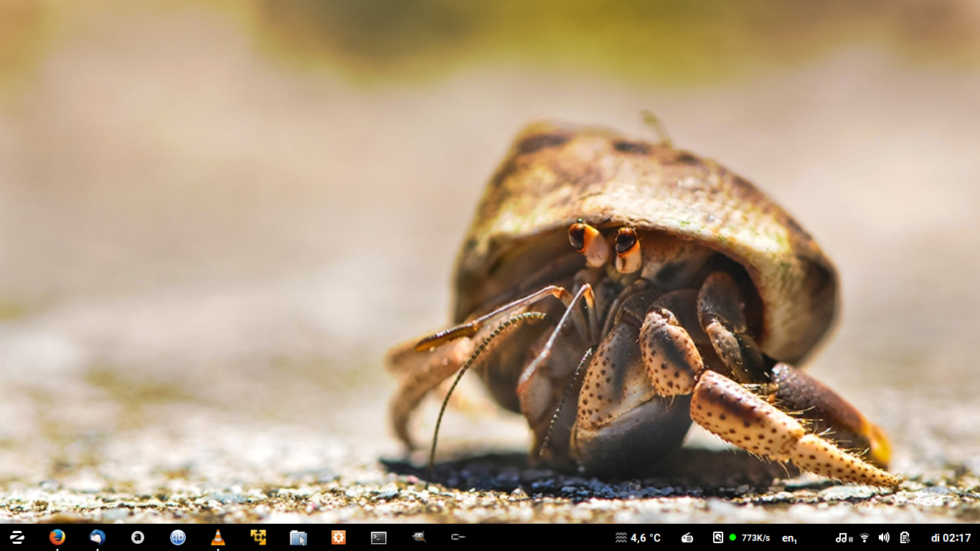Click the white circular "a" taskbar icon
The height and width of the screenshot is (551, 980).
point(138,537)
